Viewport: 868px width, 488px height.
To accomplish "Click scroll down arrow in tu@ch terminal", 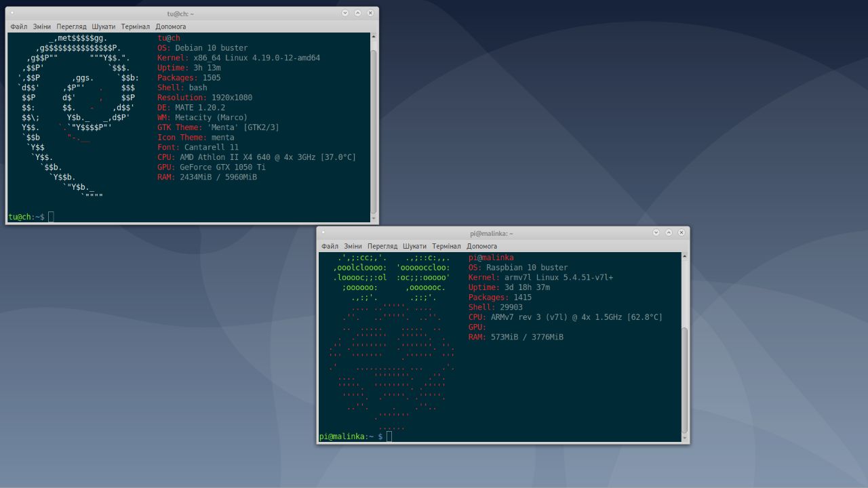I will coord(374,218).
